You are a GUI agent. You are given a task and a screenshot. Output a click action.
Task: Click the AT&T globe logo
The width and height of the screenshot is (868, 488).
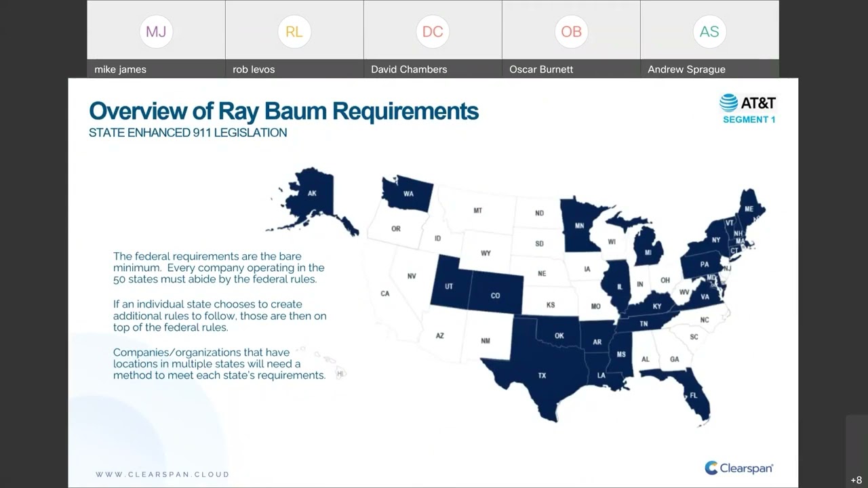(728, 103)
